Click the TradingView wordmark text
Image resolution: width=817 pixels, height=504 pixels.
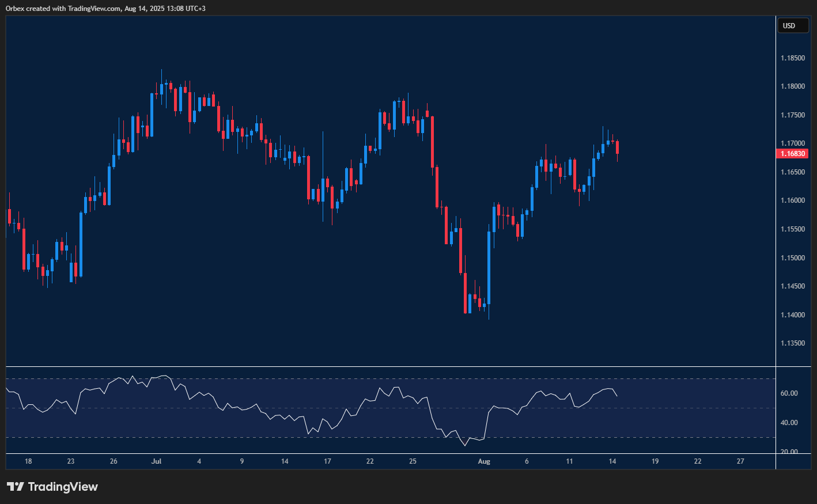coord(63,487)
